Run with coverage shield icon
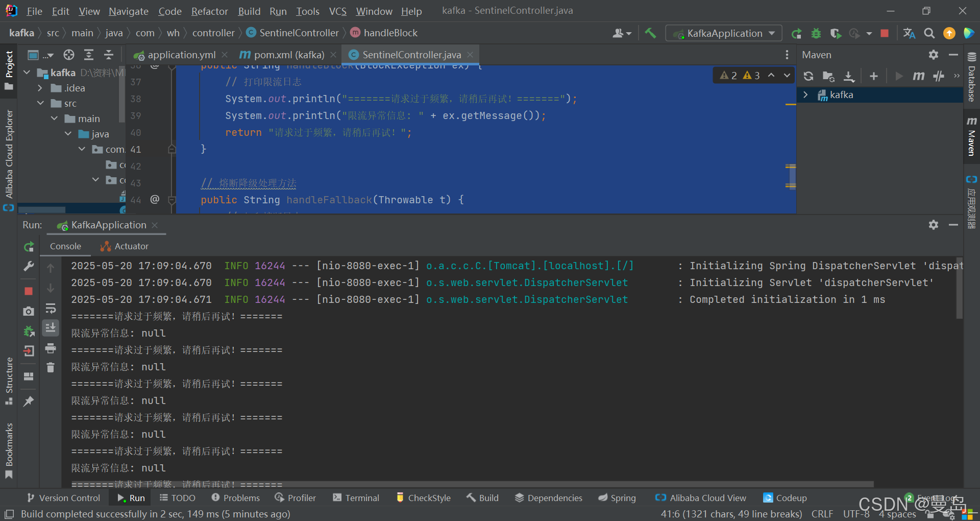The height and width of the screenshot is (521, 980). (x=835, y=33)
